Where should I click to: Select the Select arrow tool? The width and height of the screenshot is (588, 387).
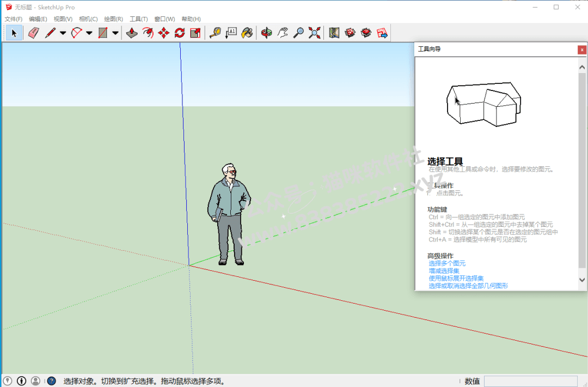coord(14,33)
